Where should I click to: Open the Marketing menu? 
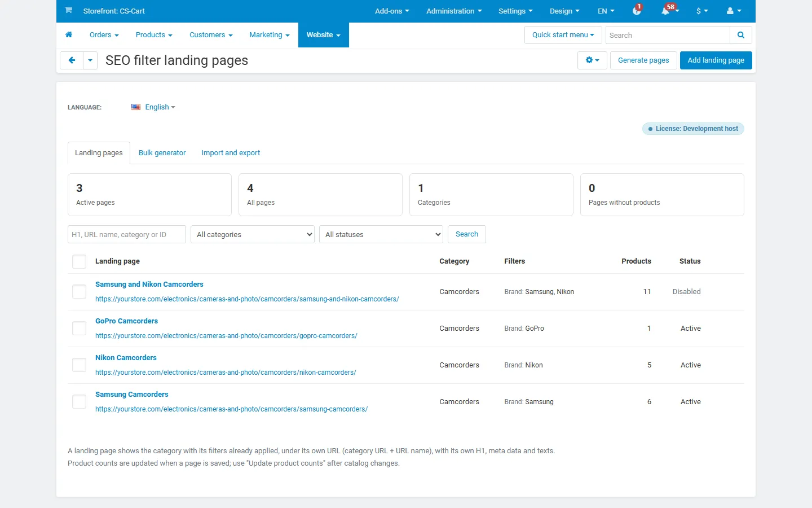270,35
